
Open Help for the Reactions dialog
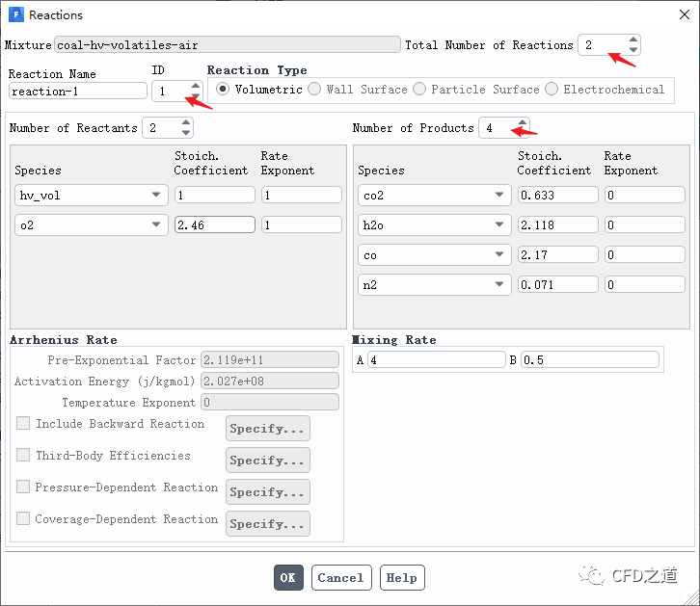401,577
